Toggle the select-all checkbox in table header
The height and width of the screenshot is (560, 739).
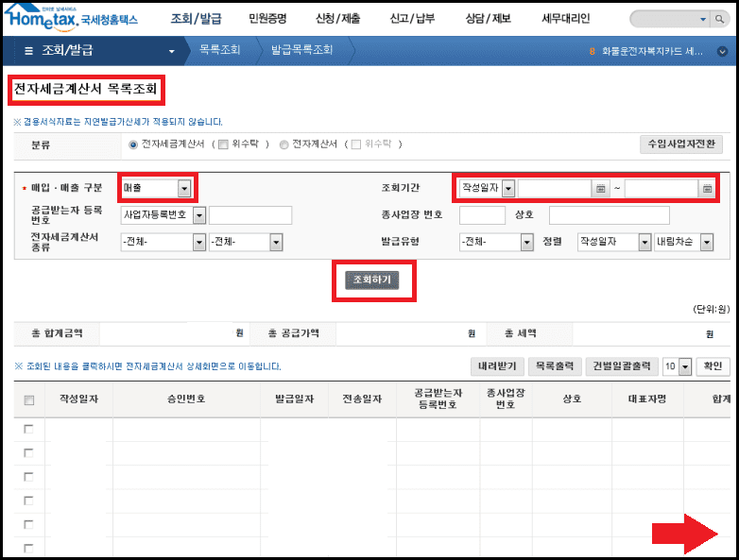[28, 399]
